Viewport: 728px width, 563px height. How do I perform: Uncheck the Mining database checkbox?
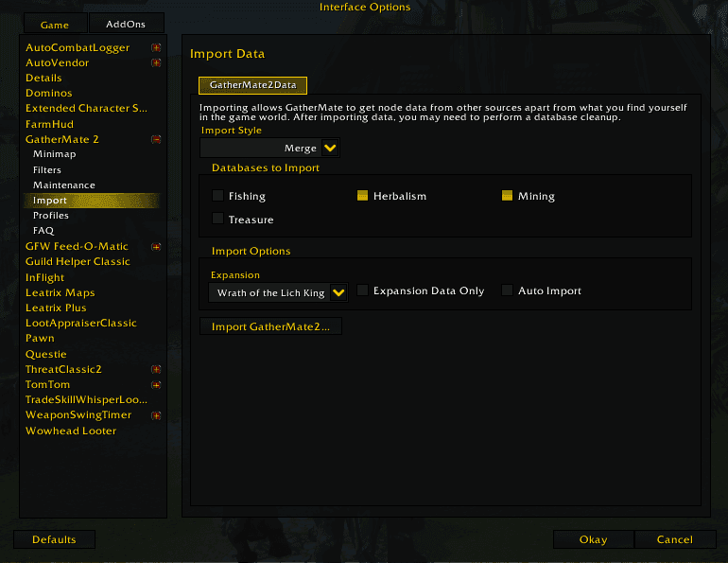507,196
